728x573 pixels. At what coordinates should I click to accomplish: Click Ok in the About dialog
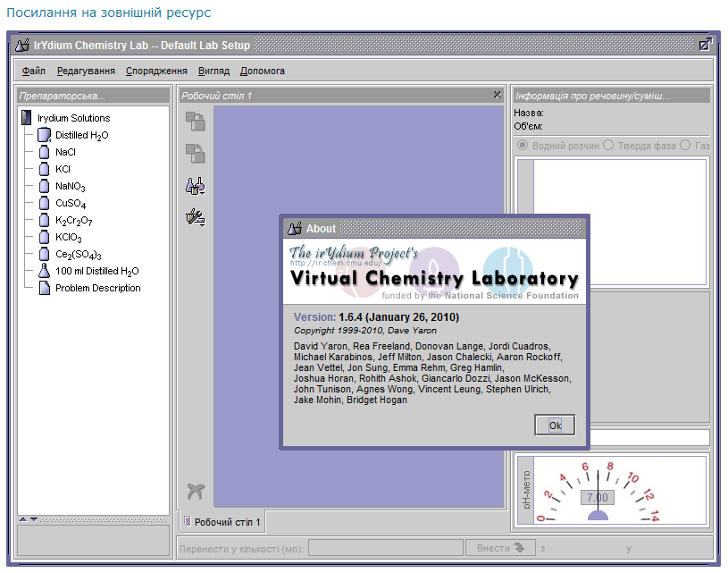(x=555, y=425)
